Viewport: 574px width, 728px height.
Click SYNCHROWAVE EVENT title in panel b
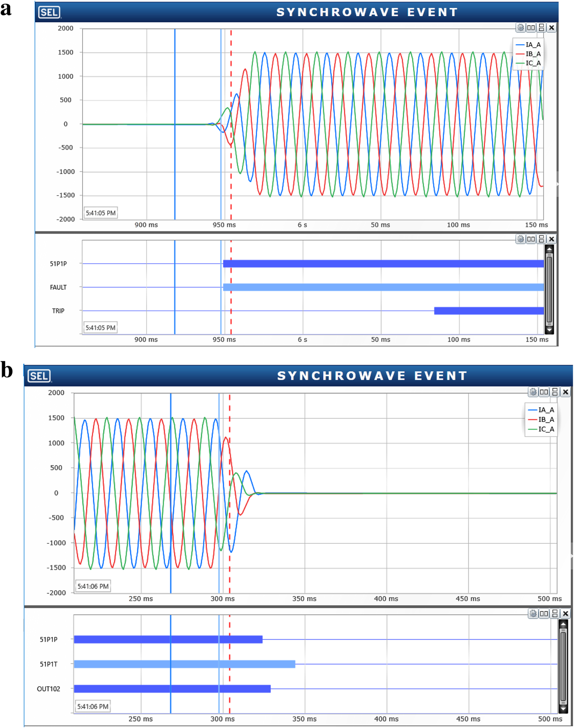point(372,376)
